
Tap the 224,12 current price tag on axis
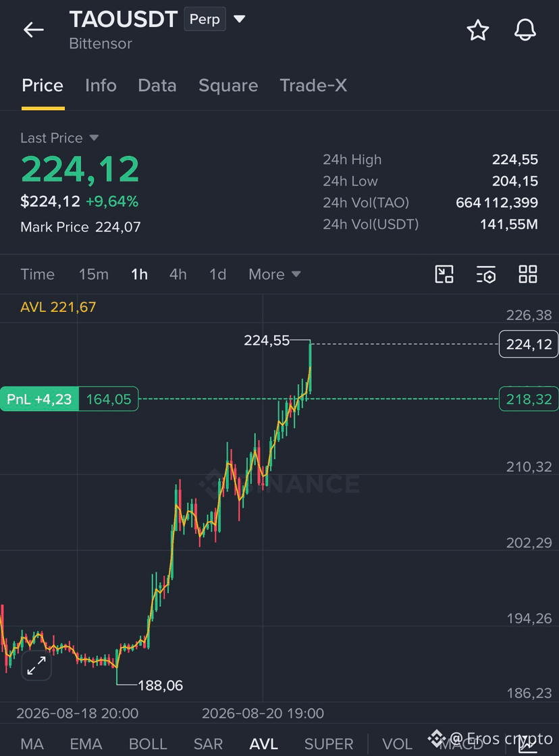(529, 344)
